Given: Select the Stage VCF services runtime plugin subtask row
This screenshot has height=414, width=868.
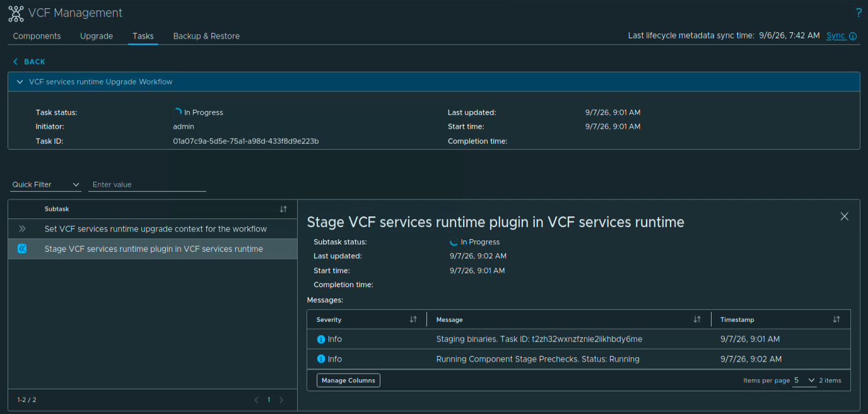Looking at the screenshot, I should 153,249.
